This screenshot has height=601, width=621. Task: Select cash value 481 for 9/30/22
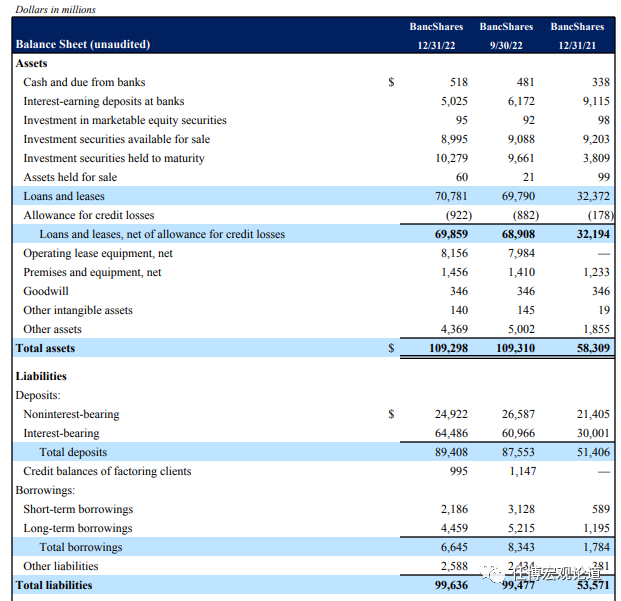[526, 82]
